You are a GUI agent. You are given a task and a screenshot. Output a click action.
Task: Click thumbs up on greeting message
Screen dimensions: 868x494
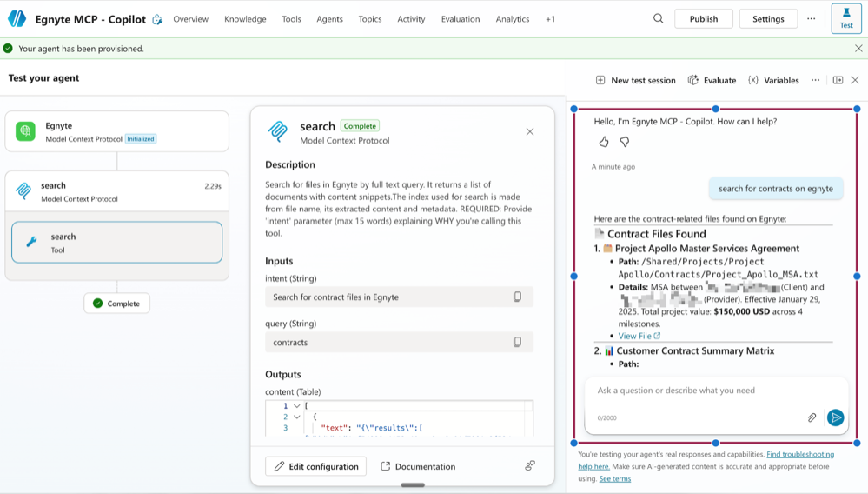pos(604,142)
